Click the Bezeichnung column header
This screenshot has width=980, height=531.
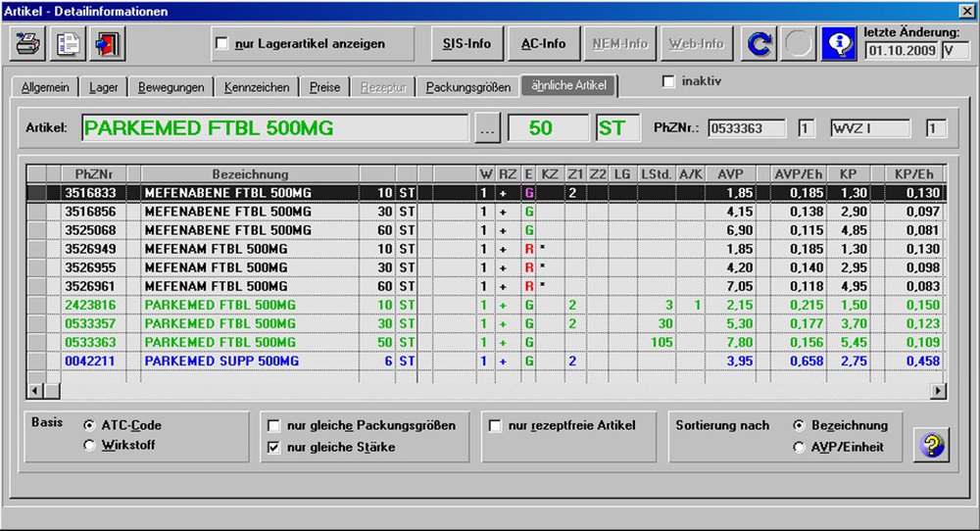point(250,173)
